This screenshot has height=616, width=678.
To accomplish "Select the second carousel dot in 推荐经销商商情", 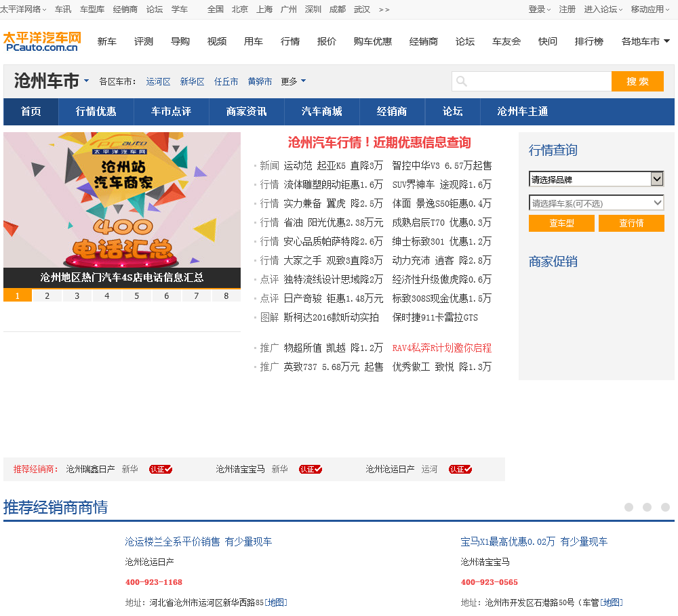I will [647, 507].
